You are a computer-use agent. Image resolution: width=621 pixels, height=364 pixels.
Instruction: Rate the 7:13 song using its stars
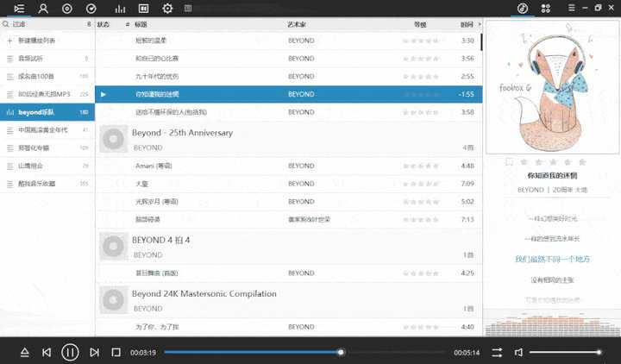point(421,219)
